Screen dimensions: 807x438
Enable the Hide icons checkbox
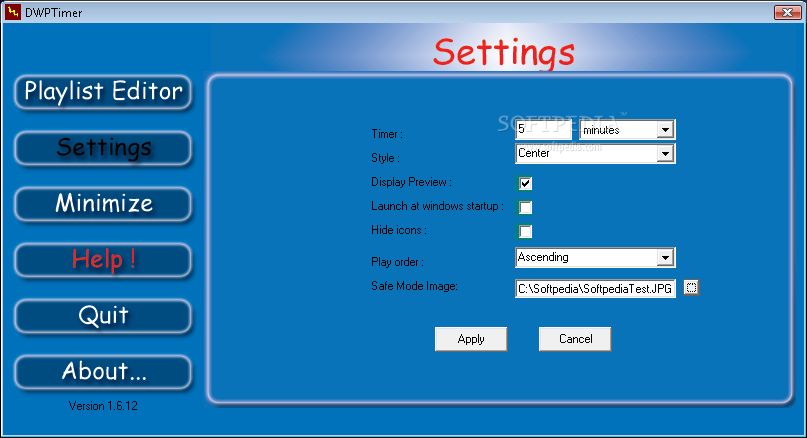(525, 232)
